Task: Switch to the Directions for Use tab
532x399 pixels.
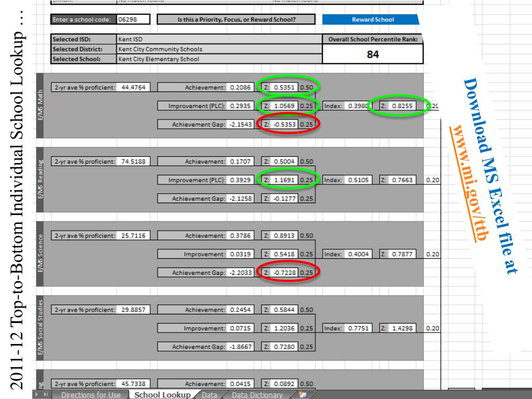Action: [x=90, y=395]
